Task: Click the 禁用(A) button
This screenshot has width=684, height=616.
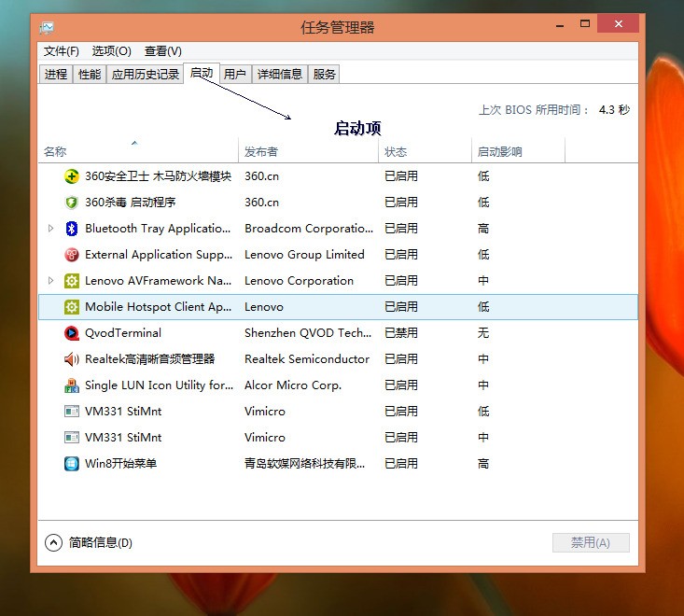Action: tap(591, 542)
